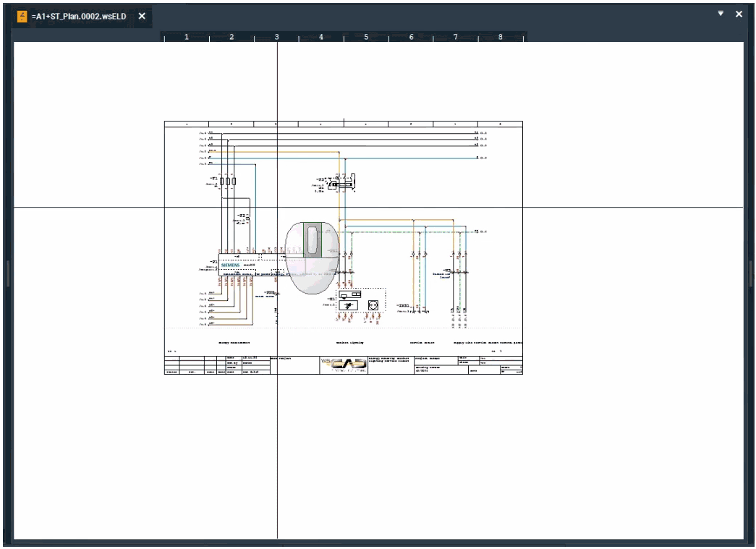Select the socket outlet symbol in the dashed box
The width and height of the screenshot is (756, 549).
click(x=373, y=305)
